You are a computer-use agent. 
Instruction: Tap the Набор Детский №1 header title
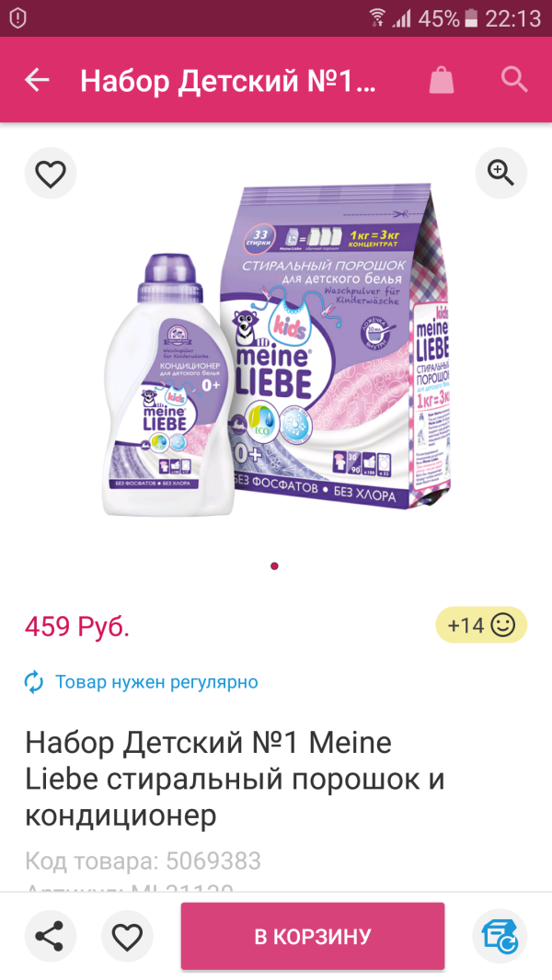tap(228, 81)
